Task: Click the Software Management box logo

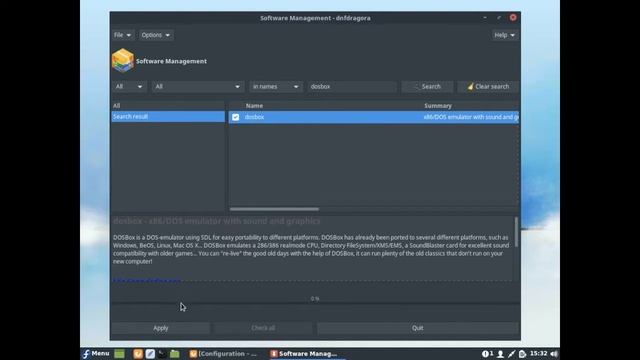Action: point(123,60)
